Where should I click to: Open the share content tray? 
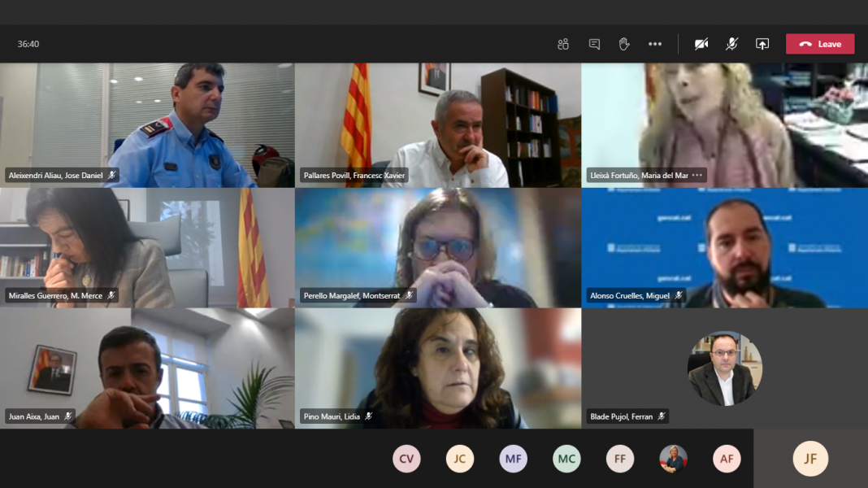tap(762, 44)
